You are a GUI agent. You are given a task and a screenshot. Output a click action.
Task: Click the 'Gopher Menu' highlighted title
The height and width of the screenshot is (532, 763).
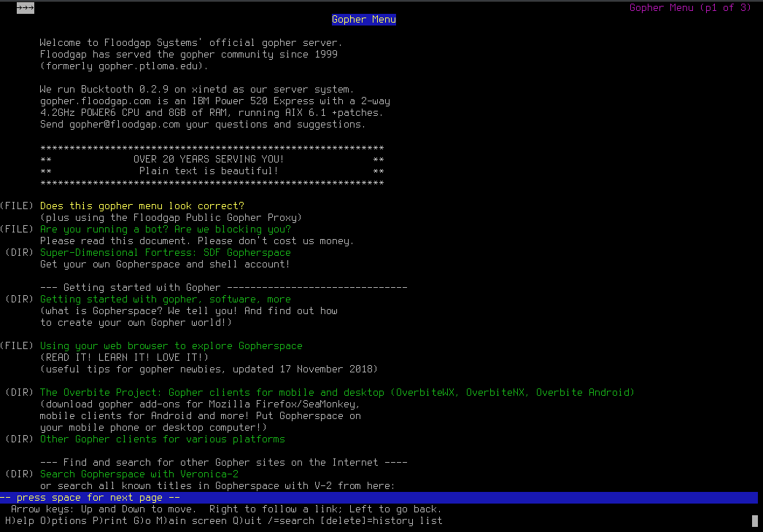tap(364, 20)
